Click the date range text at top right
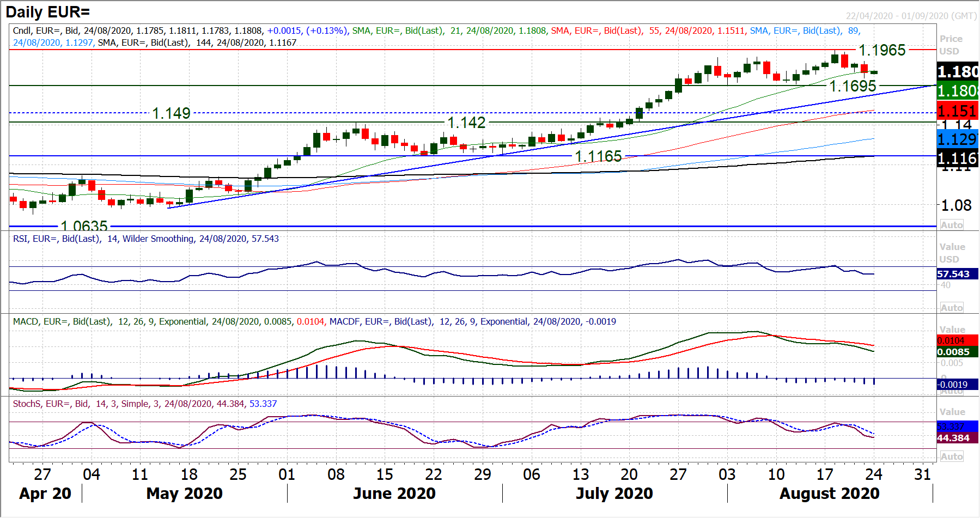 click(x=911, y=16)
